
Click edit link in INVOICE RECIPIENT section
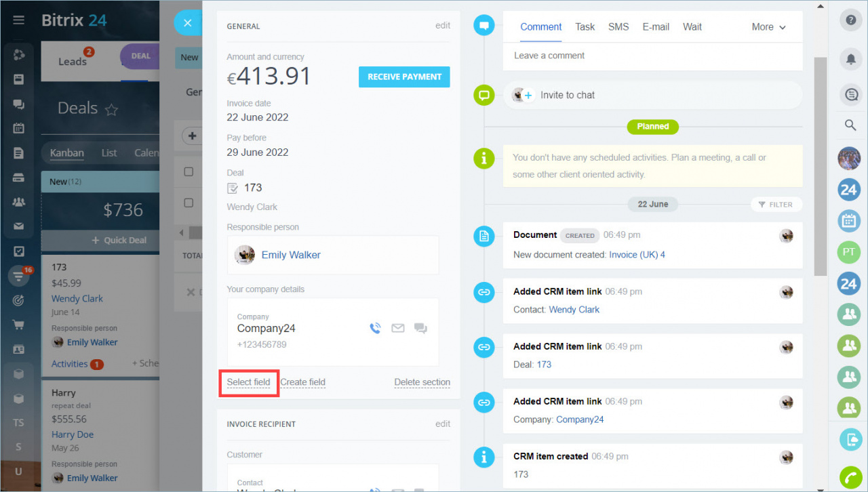443,424
